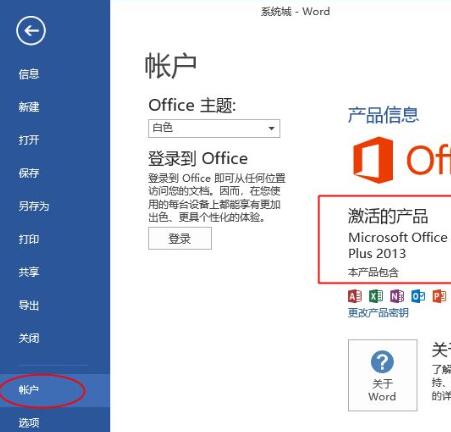Viewport: 451px width, 432px height.
Task: Choose 另存为 in the sidebar
Action: tap(34, 206)
